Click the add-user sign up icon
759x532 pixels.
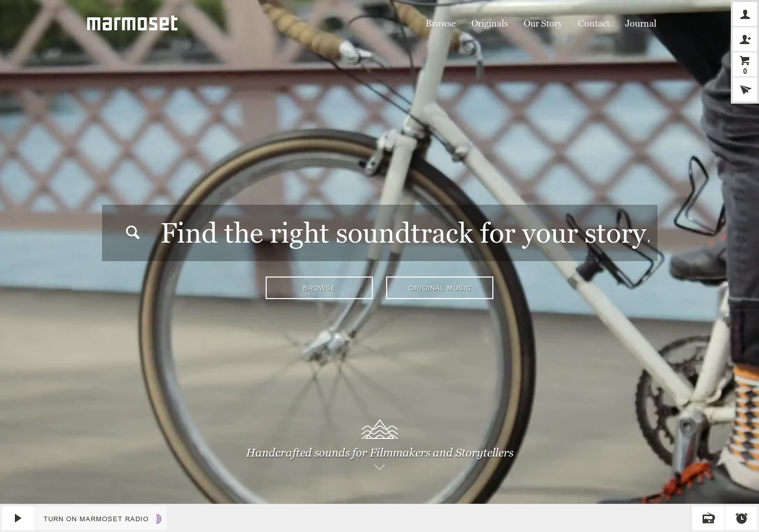745,40
